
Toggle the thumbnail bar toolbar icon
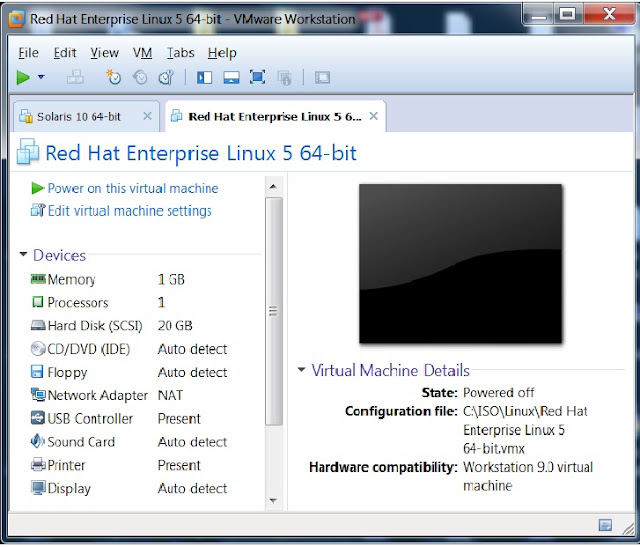231,77
